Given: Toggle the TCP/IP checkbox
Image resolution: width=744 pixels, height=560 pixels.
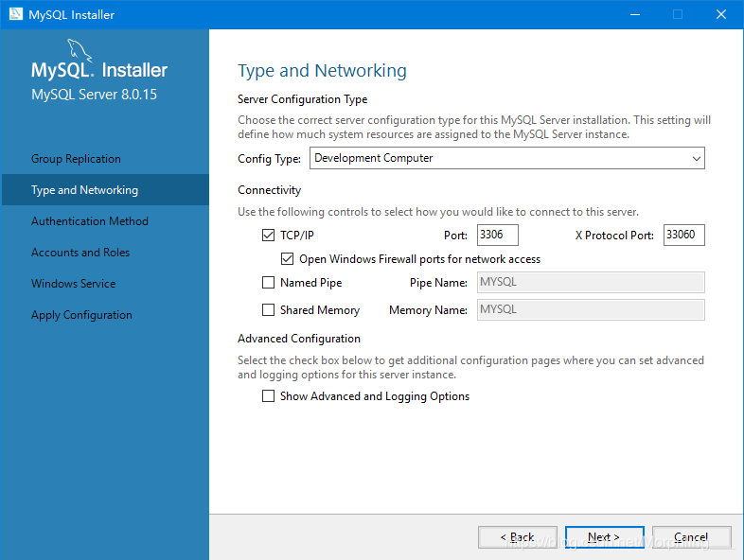Looking at the screenshot, I should pyautogui.click(x=268, y=235).
